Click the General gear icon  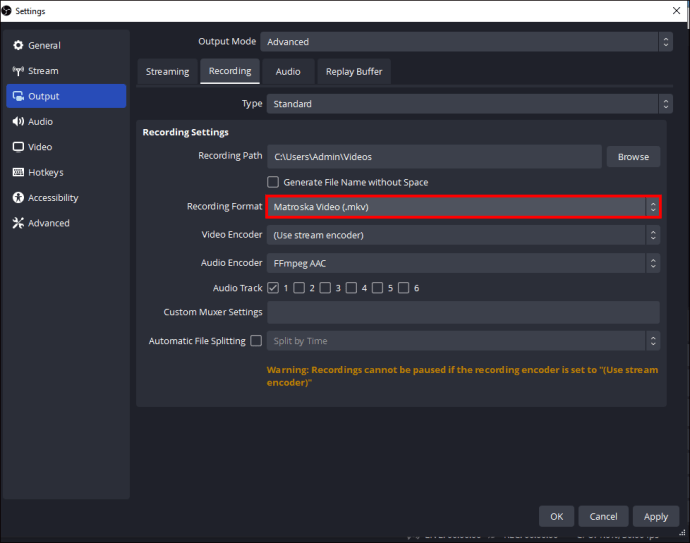pyautogui.click(x=18, y=45)
